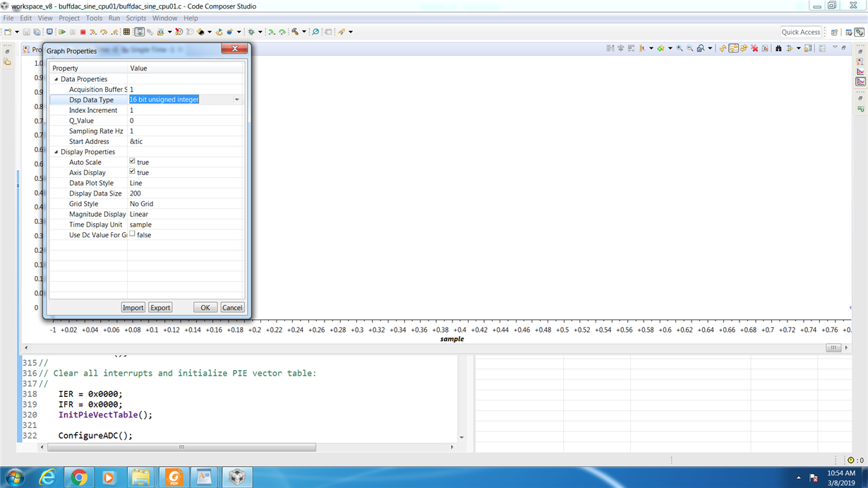Viewport: 868px width, 488px height.
Task: Open the Dsp Data Type dropdown
Action: [x=237, y=100]
